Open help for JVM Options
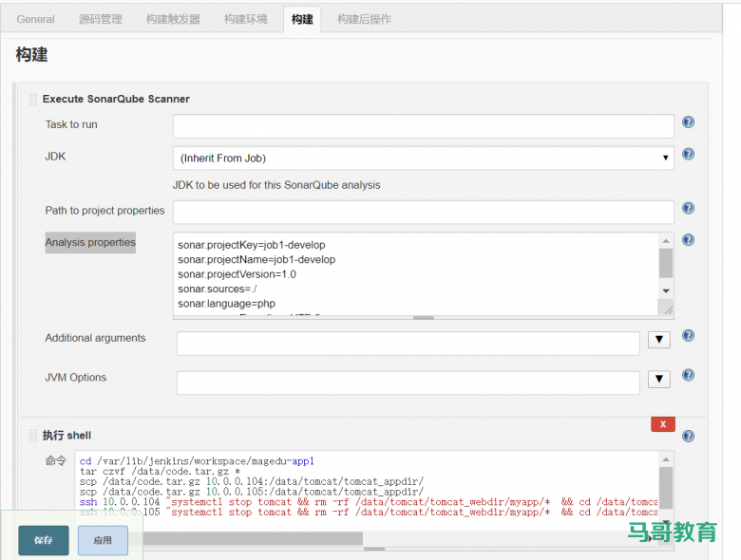The height and width of the screenshot is (560, 741). click(688, 375)
